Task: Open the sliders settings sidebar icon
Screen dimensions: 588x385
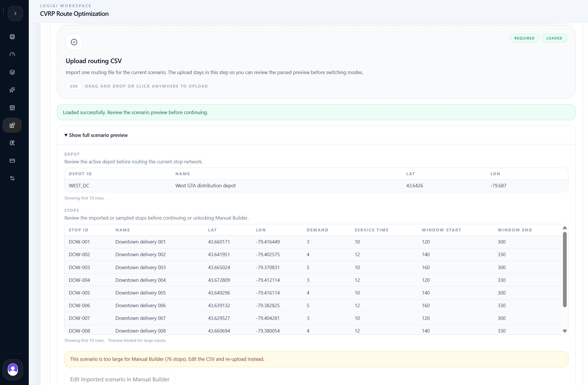Action: click(12, 178)
